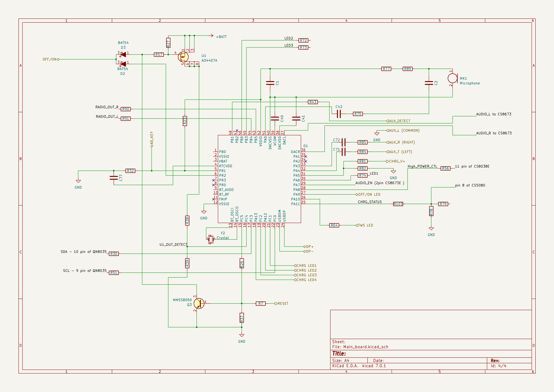Click resistor R103 on CHRG_STATUS line
Screen dimensions: 554x392
pos(398,204)
